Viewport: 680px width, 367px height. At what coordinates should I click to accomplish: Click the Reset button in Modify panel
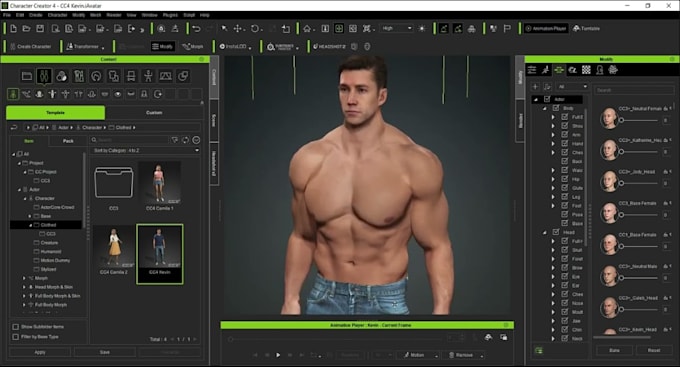[654, 350]
